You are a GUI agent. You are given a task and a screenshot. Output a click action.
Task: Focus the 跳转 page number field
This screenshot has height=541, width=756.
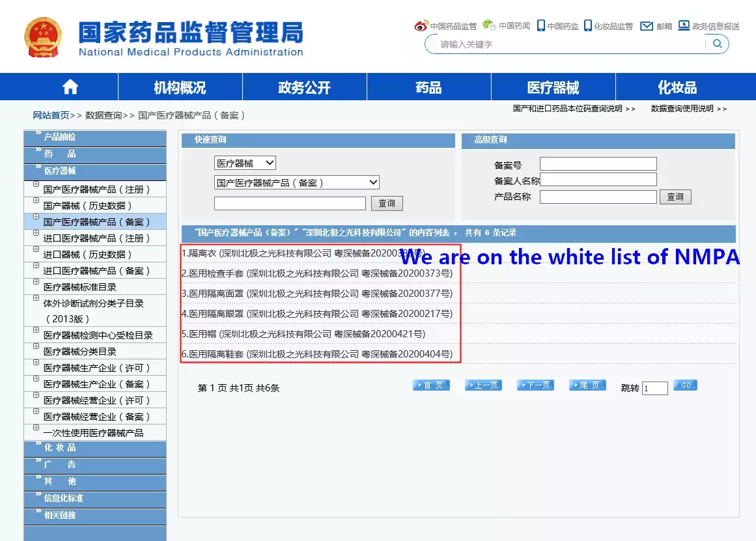click(x=655, y=388)
